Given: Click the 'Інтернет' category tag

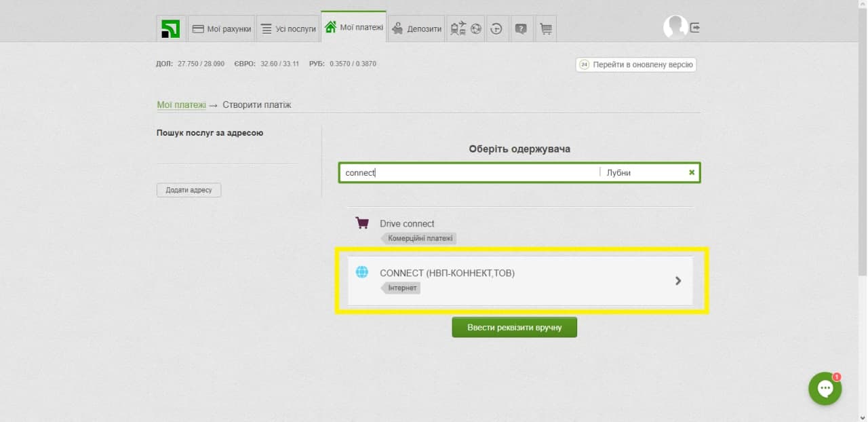Looking at the screenshot, I should tap(401, 288).
